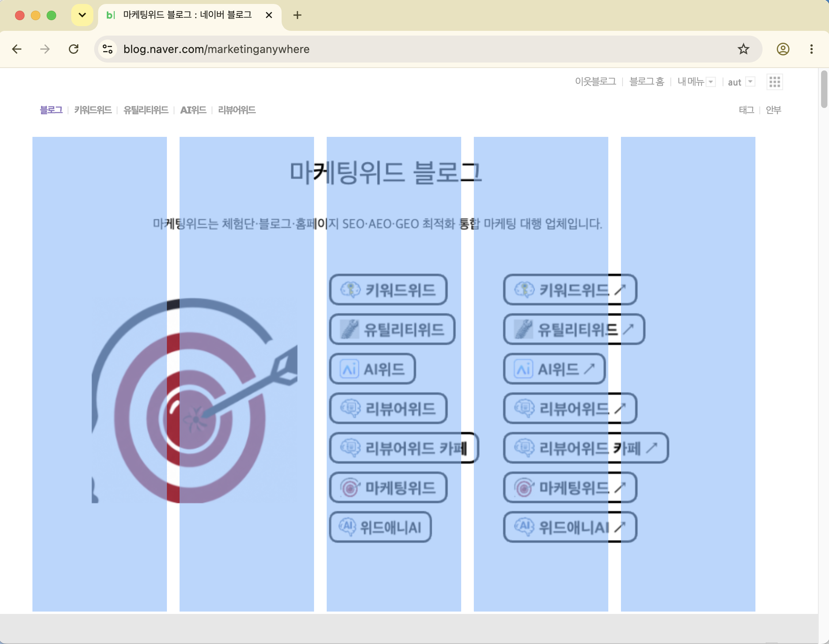Viewport: 829px width, 644px height.
Task: Select the 유틸리티위드 menu tab
Action: [146, 110]
